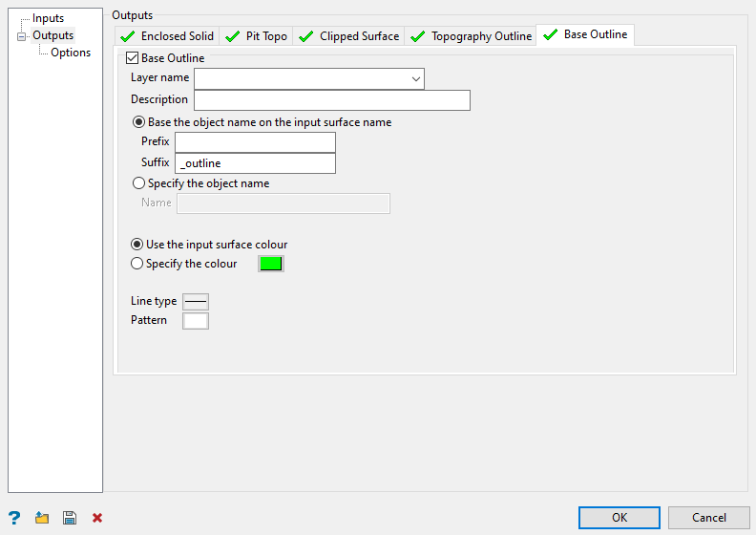Viewport: 756px width, 535px height.
Task: Click the red X clear icon
Action: point(96,518)
